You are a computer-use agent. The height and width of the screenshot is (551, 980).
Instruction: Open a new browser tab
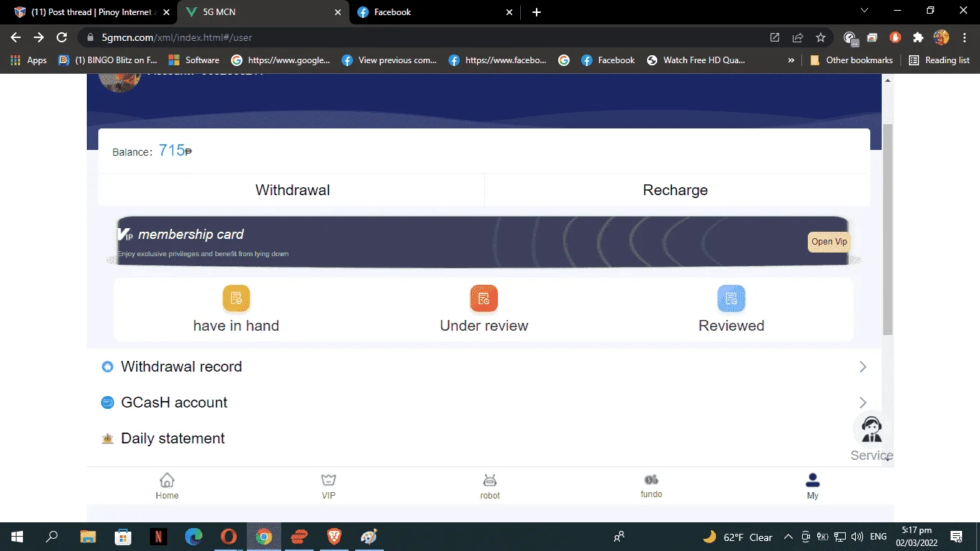(x=537, y=12)
